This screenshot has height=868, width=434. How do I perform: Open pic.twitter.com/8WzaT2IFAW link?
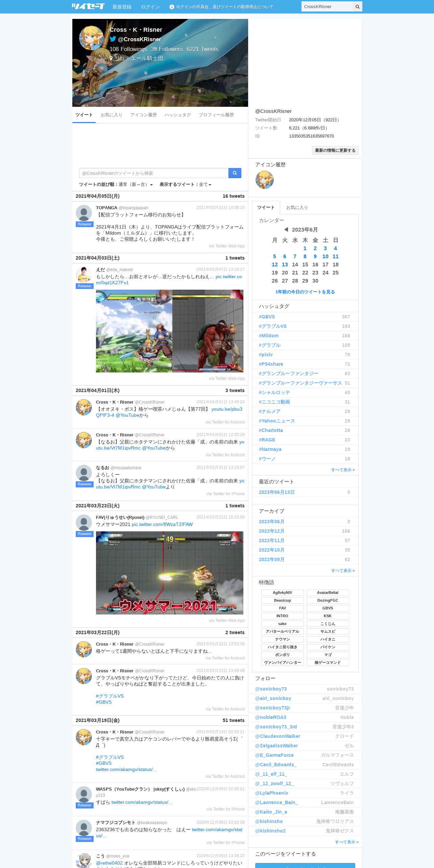point(162,524)
